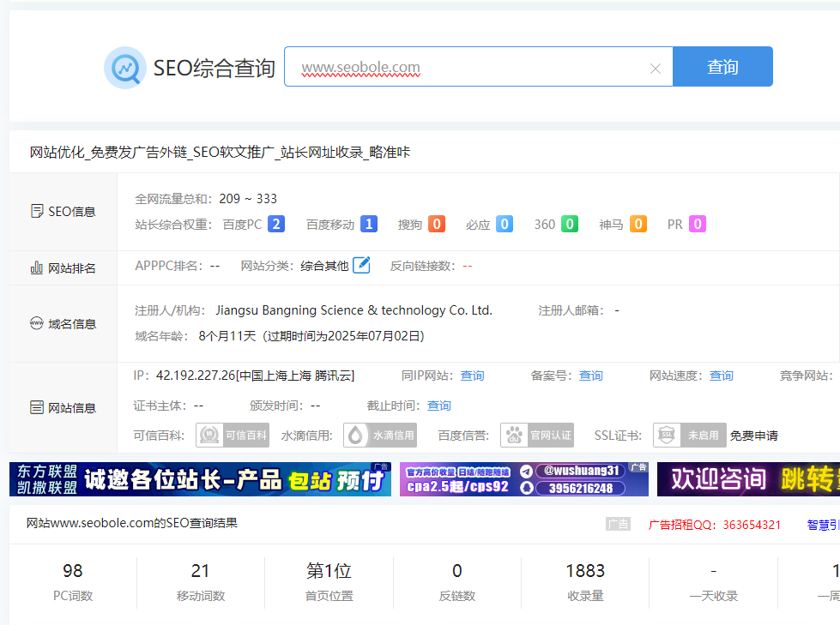Click the 1883 收录量 stat

585,581
